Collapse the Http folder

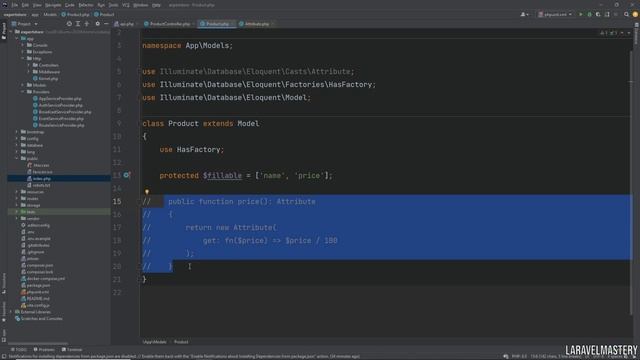pos(23,58)
